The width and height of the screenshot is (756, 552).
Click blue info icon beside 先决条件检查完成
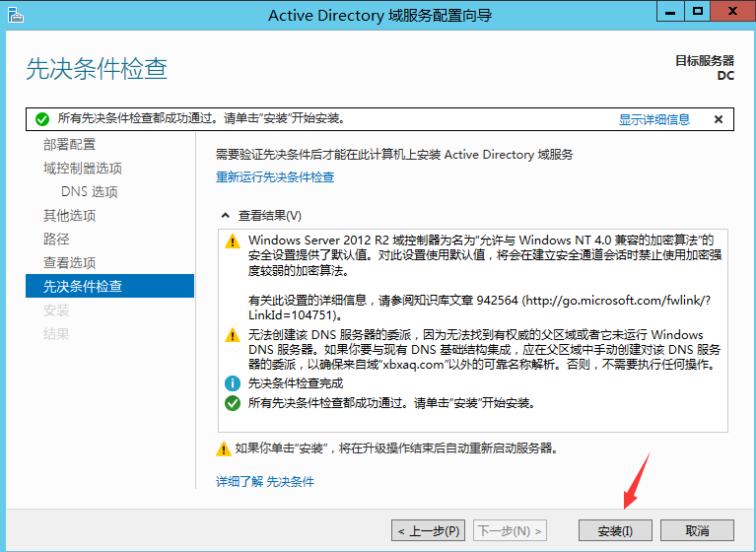233,383
